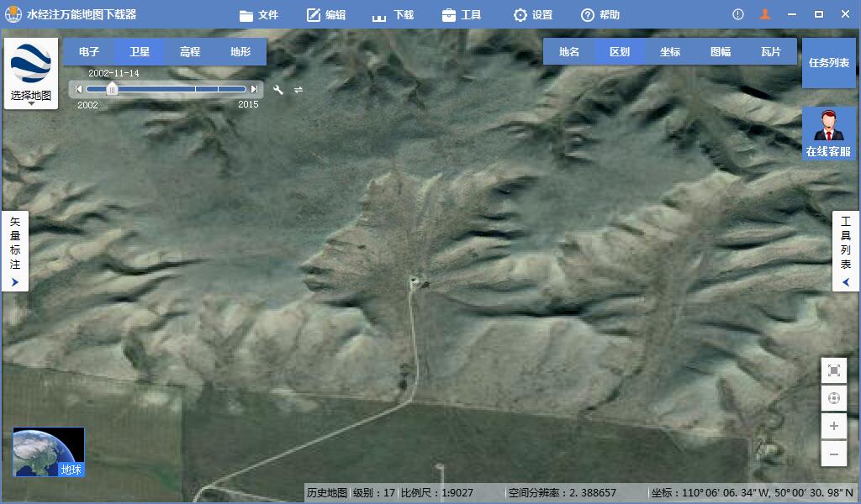
Task: Open 选择地图 map source dropdown
Action: 31,73
